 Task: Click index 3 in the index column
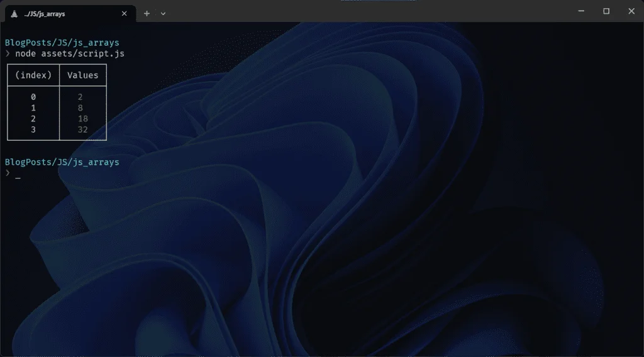coord(33,129)
